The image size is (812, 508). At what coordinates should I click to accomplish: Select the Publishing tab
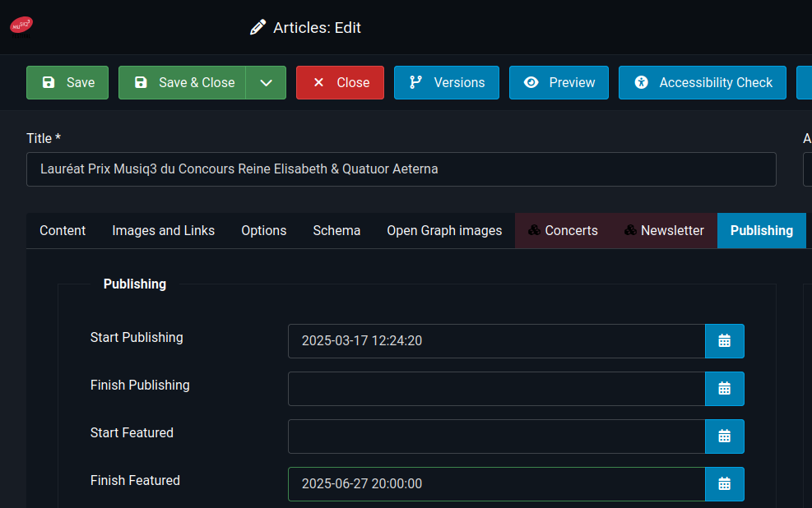(762, 231)
